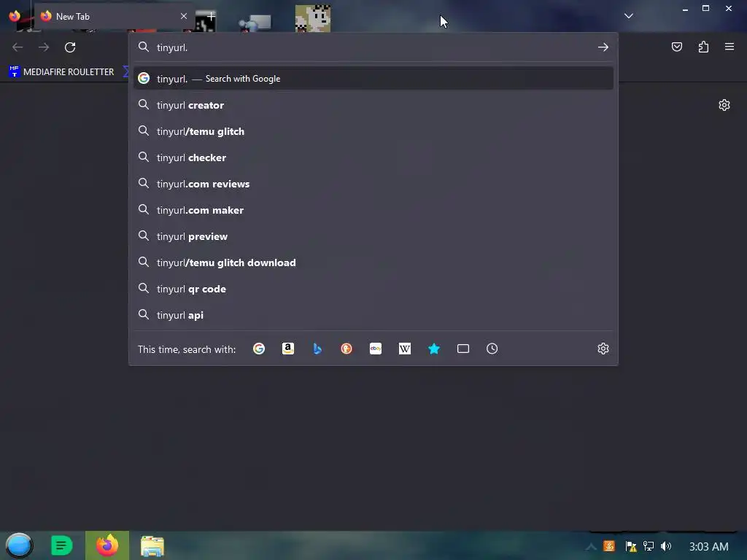Open Save to Pocket icon
The width and height of the screenshot is (747, 560).
click(677, 47)
